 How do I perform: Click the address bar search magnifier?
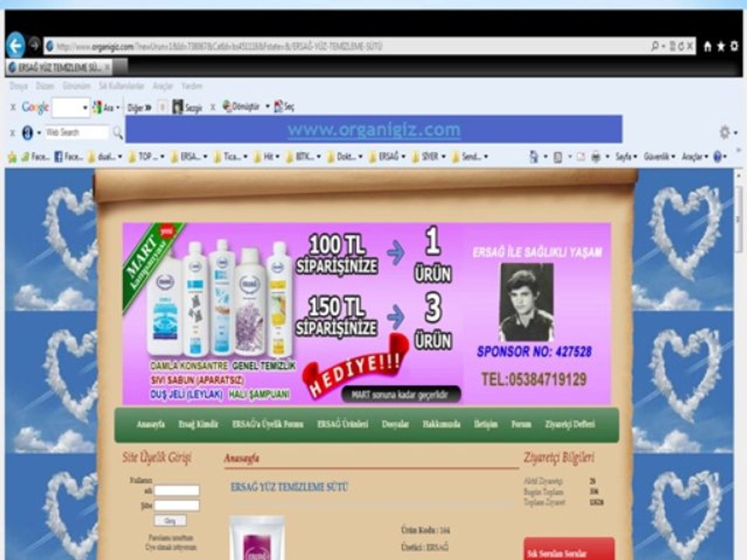[x=656, y=46]
